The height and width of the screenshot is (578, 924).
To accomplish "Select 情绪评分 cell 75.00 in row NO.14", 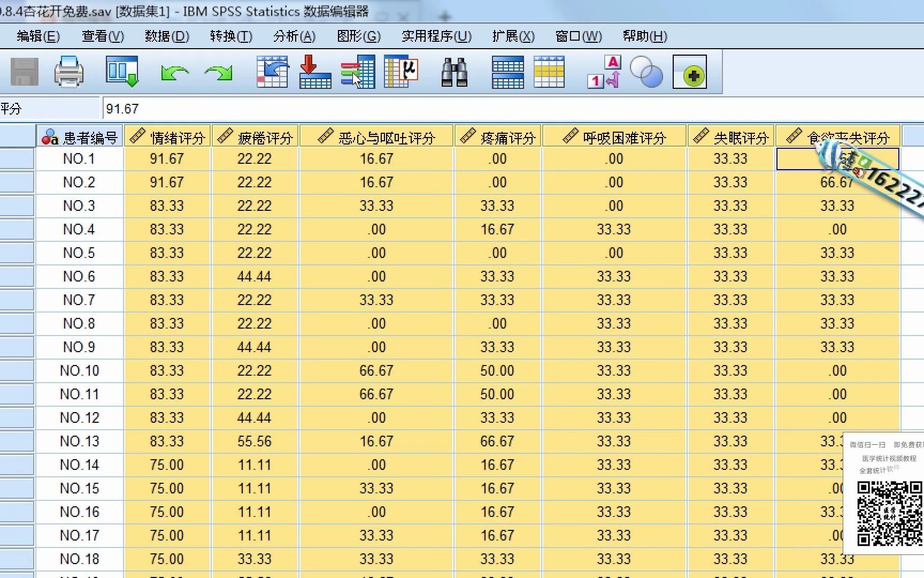I will click(x=167, y=465).
